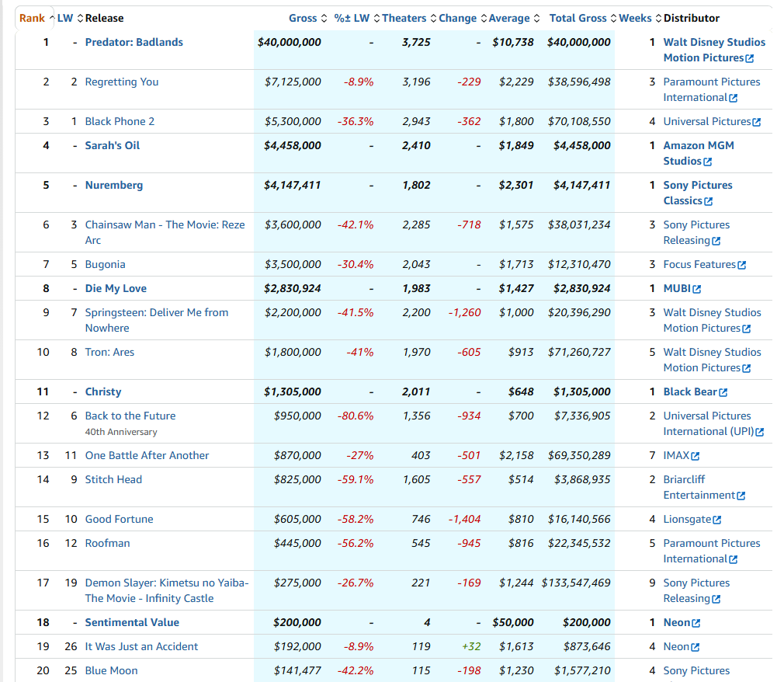Open external link icon after Briarcliff Entertainment
The width and height of the screenshot is (784, 682).
point(741,496)
